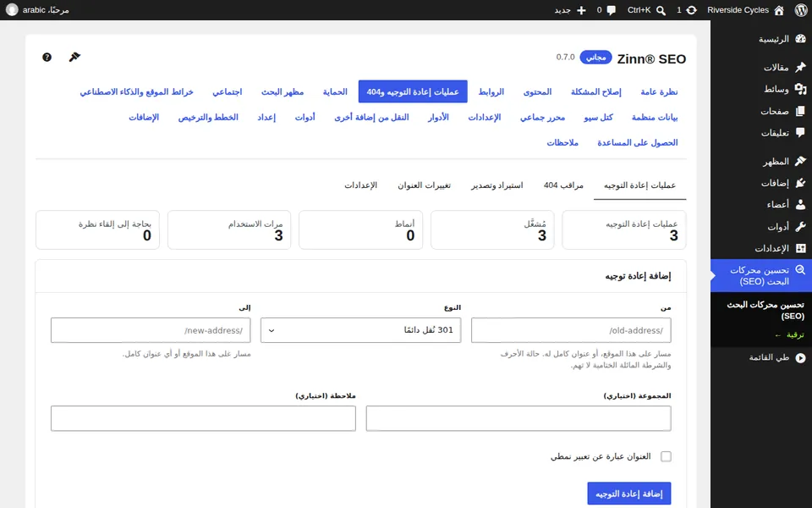The width and height of the screenshot is (812, 508).
Task: Switch to عمليات إعادة التوجيه sub-tab
Action: coord(640,185)
